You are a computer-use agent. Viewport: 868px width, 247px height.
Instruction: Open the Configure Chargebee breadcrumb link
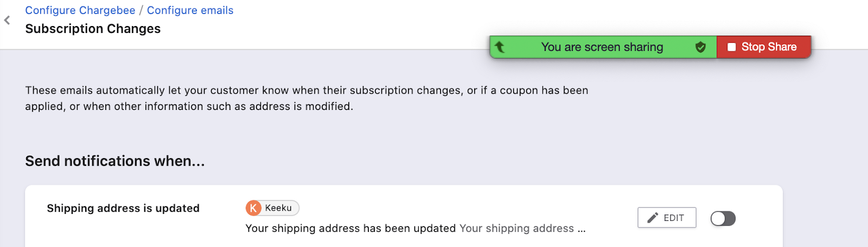tap(80, 10)
